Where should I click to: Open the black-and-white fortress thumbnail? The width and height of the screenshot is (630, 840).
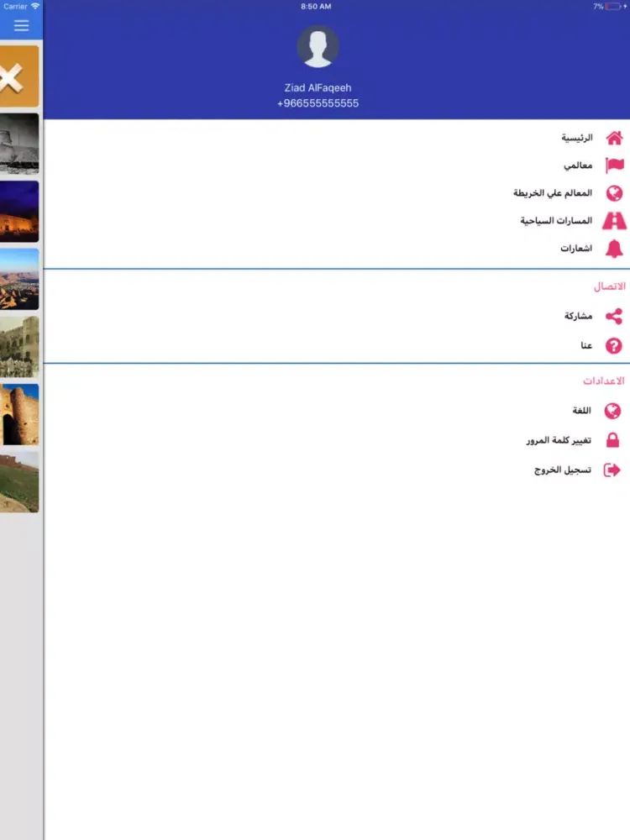coord(19,144)
